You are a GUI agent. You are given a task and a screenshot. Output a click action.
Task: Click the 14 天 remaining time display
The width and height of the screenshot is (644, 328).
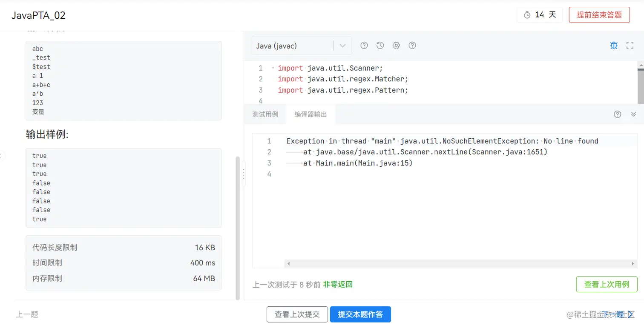[540, 15]
